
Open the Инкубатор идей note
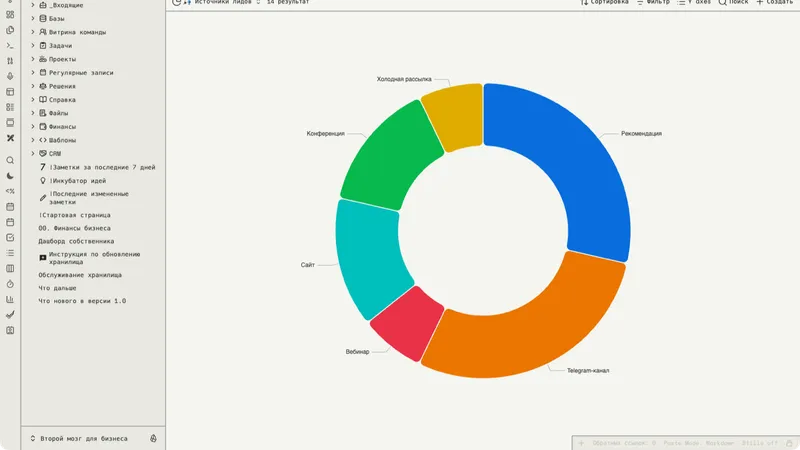tap(78, 181)
